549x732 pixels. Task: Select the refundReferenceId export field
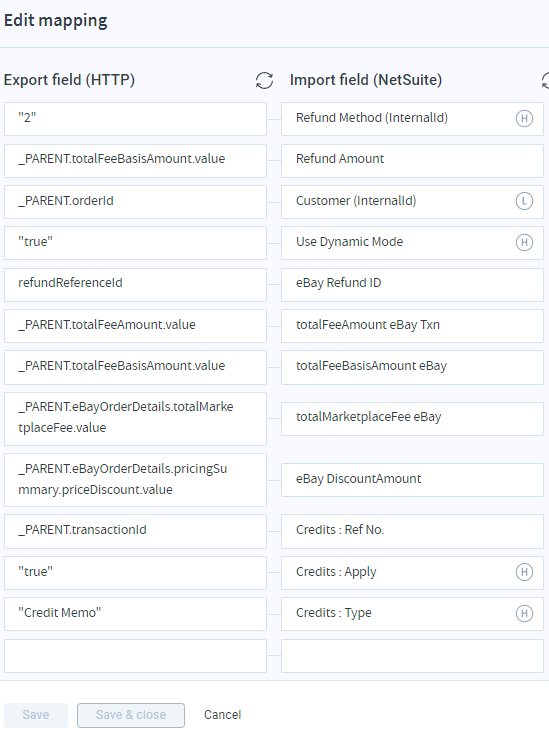(135, 284)
